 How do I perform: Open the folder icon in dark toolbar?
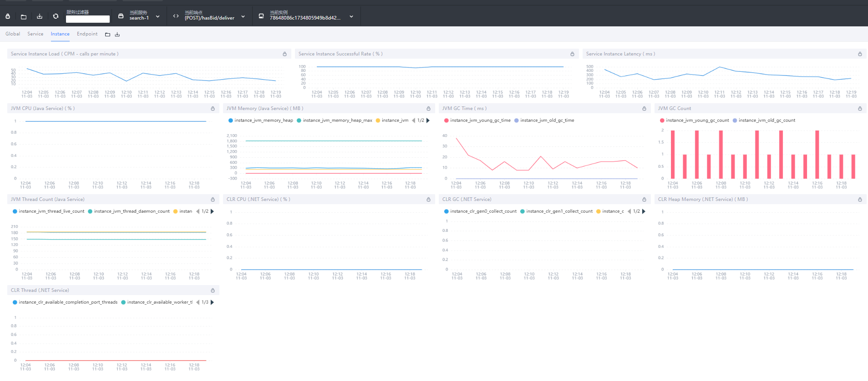[x=24, y=16]
